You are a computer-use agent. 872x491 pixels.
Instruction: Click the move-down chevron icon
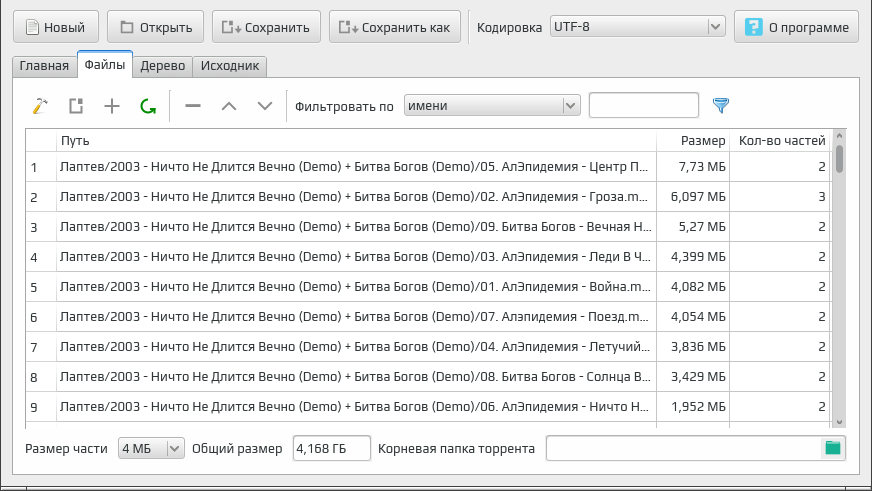click(x=265, y=106)
